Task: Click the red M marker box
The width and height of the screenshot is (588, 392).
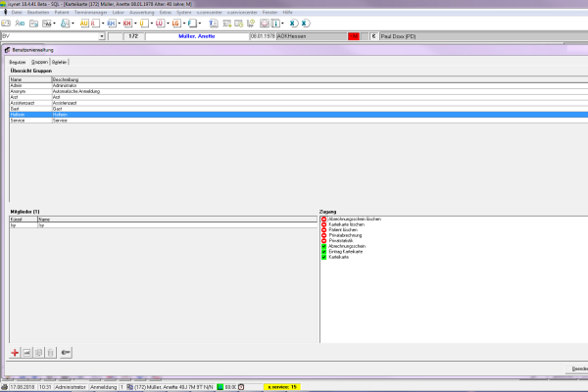Action: point(354,36)
